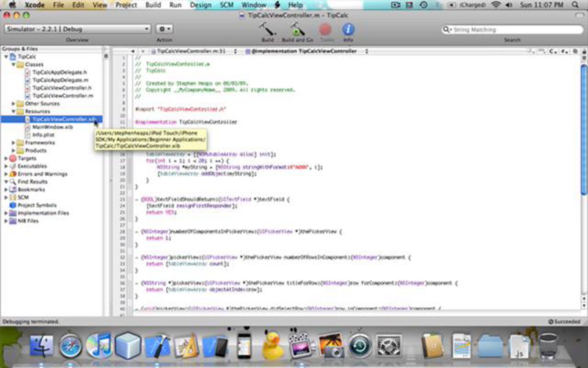Open the blue cube app in the Dock
Image resolution: width=588 pixels, height=368 pixels.
pos(128,345)
